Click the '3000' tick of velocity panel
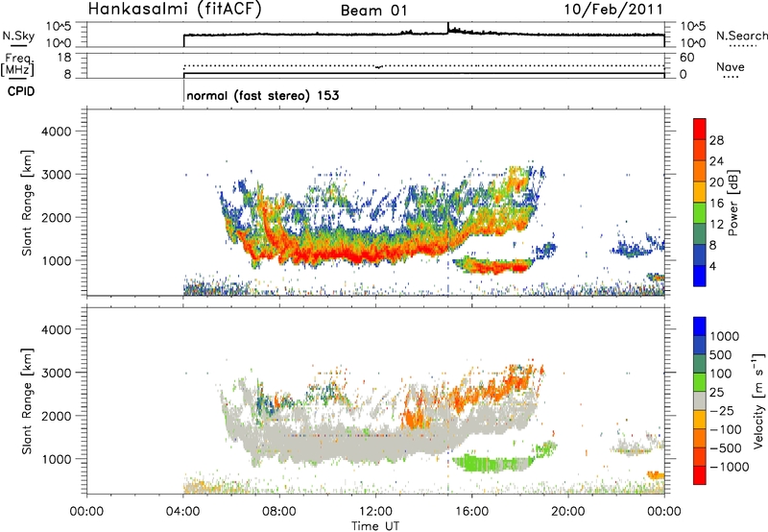This screenshot has width=768, height=532. (x=56, y=373)
